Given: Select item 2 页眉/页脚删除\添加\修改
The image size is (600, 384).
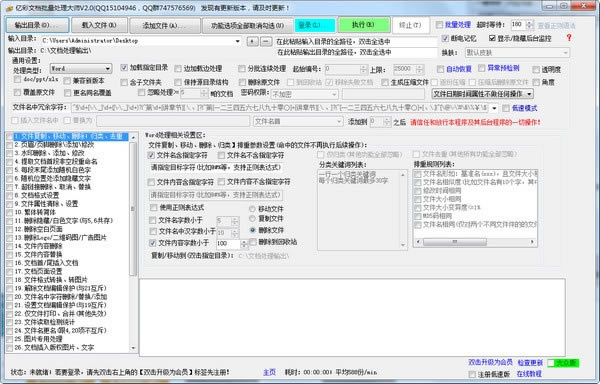Looking at the screenshot, I should click(54, 145).
